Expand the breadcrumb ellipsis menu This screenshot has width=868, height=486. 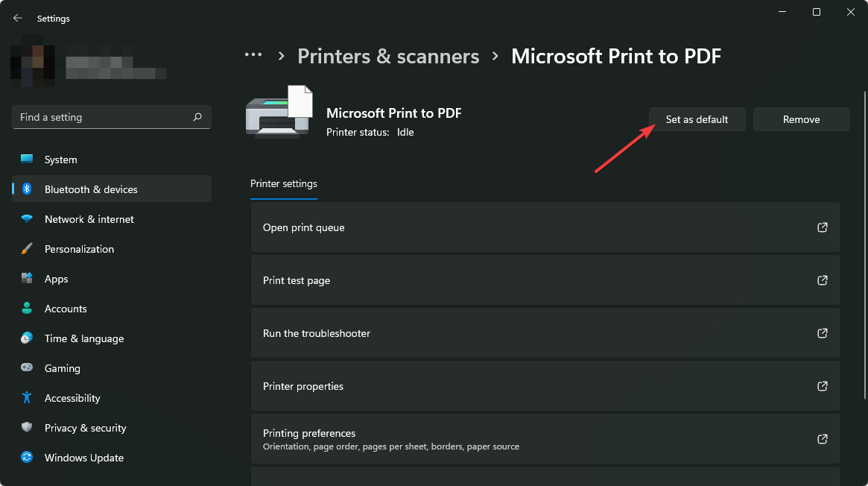pos(253,56)
